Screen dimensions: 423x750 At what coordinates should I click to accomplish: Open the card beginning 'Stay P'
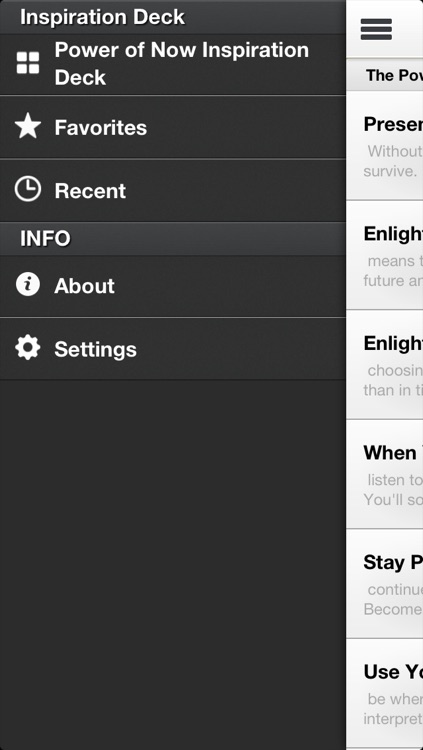pos(385,584)
